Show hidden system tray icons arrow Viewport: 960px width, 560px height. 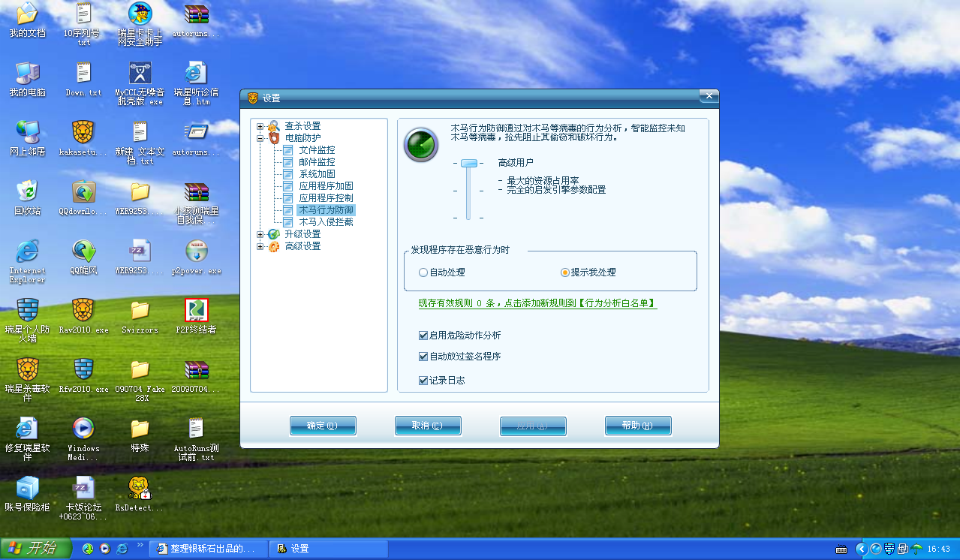click(861, 549)
